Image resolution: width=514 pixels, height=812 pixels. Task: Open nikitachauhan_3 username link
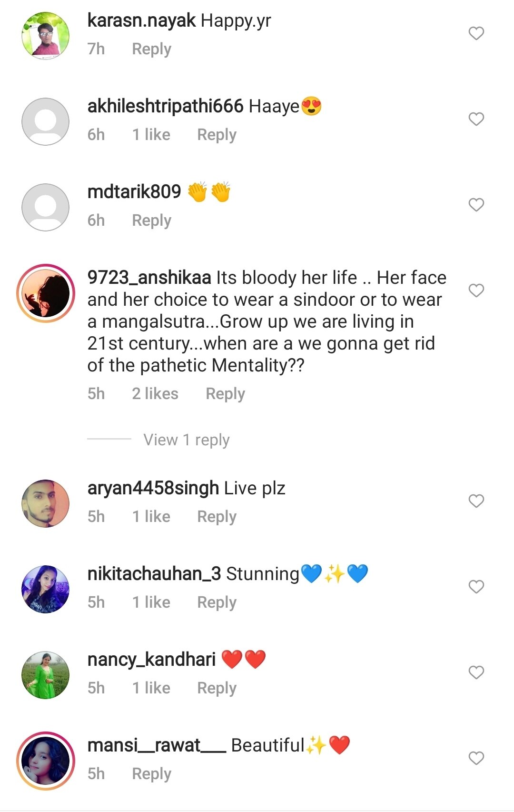click(x=154, y=574)
